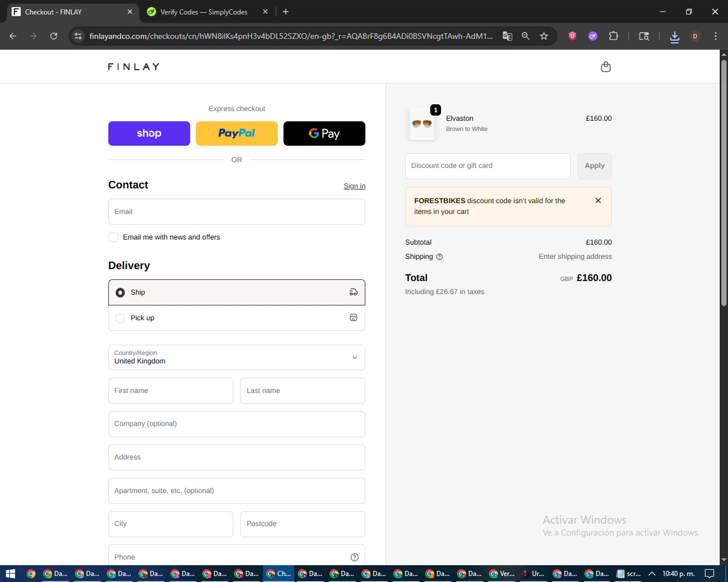Go to FINLAY logo homepage
This screenshot has height=582, width=728.
coord(133,67)
